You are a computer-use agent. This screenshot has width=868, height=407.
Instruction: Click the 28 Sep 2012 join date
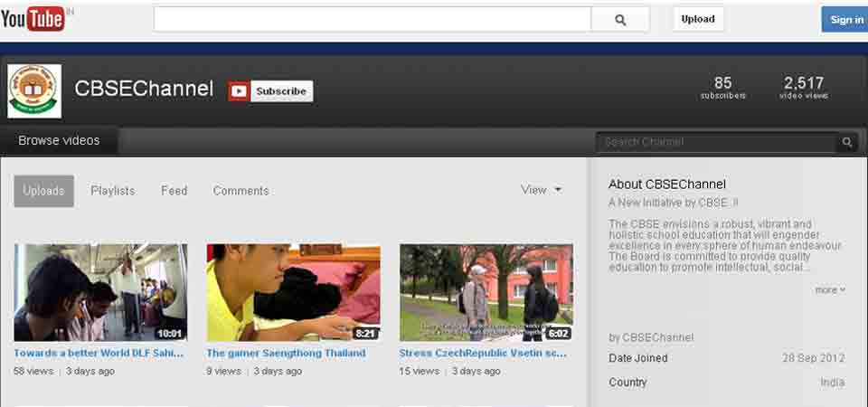814,358
